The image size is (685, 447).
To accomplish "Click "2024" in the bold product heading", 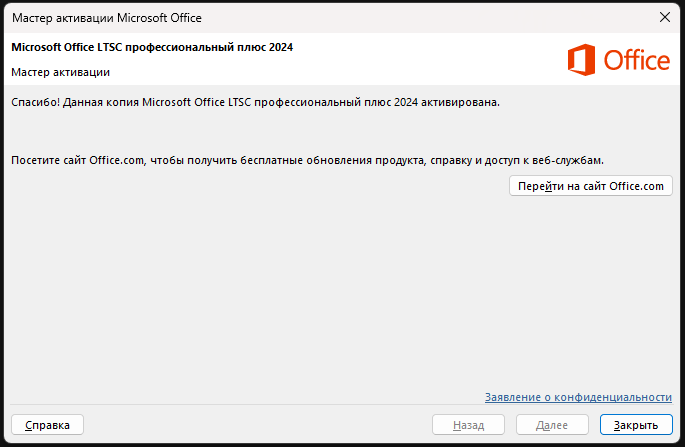I will click(x=279, y=47).
